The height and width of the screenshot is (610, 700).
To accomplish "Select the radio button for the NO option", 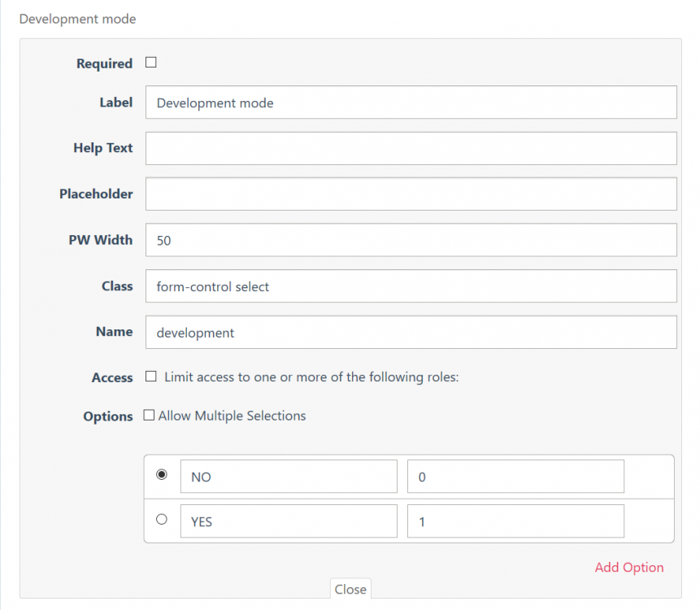I will 161,474.
